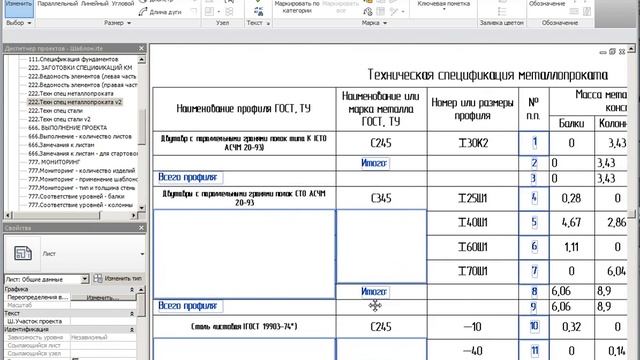Choose the Угловой dimension tool

coord(122,4)
